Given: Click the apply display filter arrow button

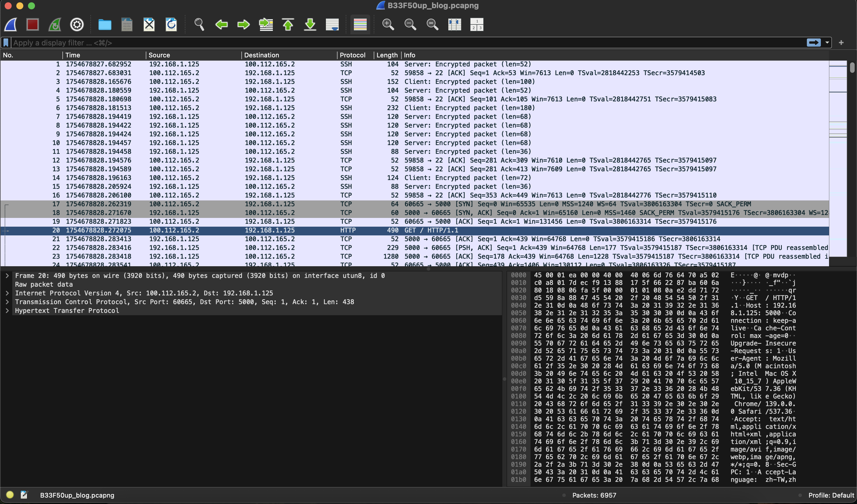Looking at the screenshot, I should point(814,43).
